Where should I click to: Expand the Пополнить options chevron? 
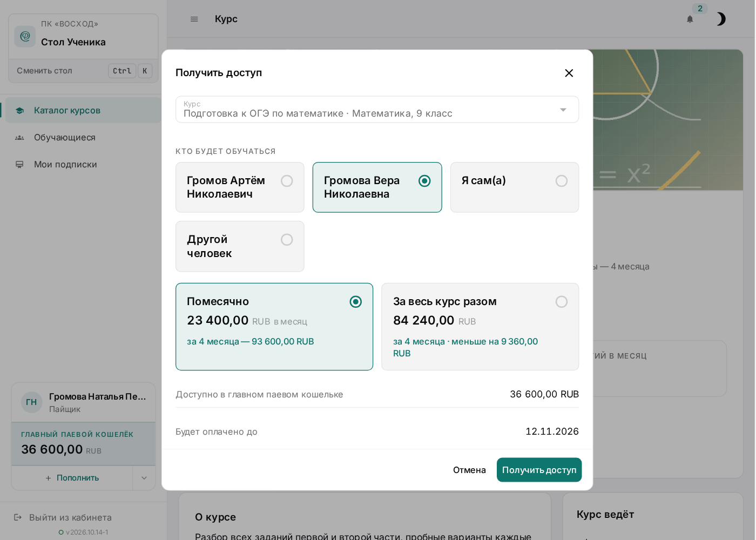coord(144,478)
